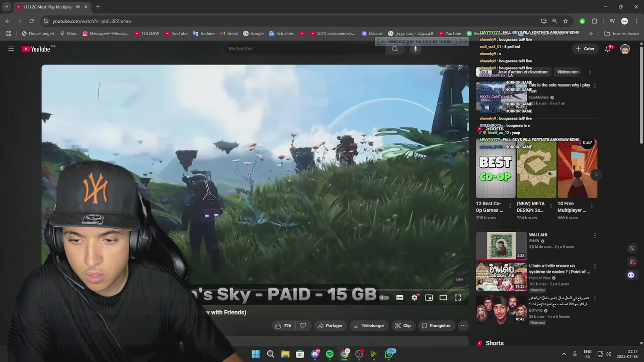644x362 pixels.
Task: Open the YouTube notifications bell
Action: [608, 49]
